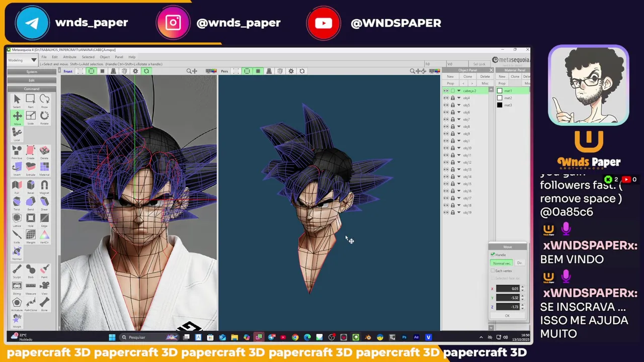The width and height of the screenshot is (644, 362).
Task: Expand the obj8 tree arrow
Action: tap(458, 126)
